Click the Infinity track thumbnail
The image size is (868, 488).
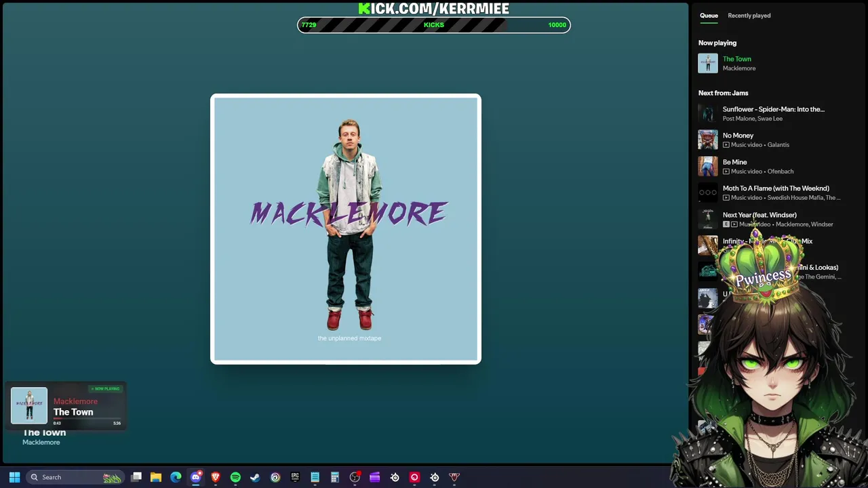[x=708, y=245]
